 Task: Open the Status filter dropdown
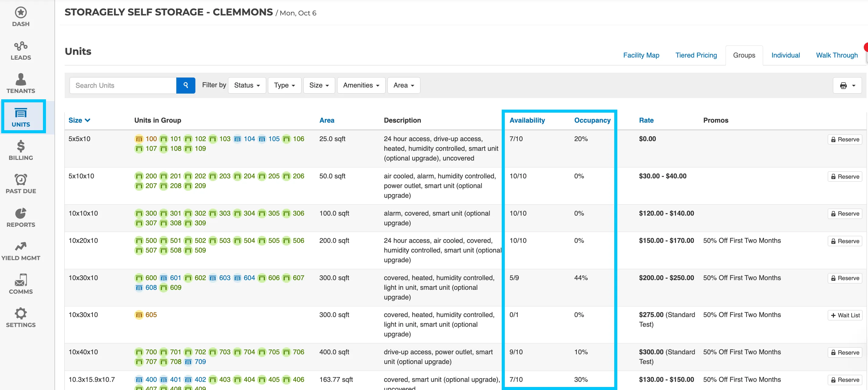pyautogui.click(x=247, y=85)
